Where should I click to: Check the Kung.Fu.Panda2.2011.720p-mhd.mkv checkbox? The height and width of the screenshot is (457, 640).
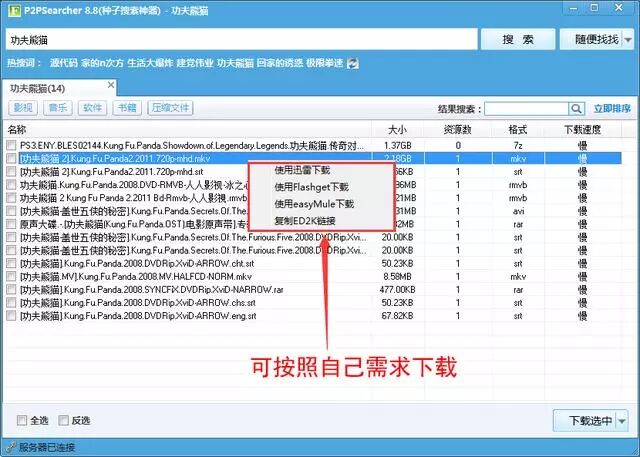pyautogui.click(x=11, y=158)
